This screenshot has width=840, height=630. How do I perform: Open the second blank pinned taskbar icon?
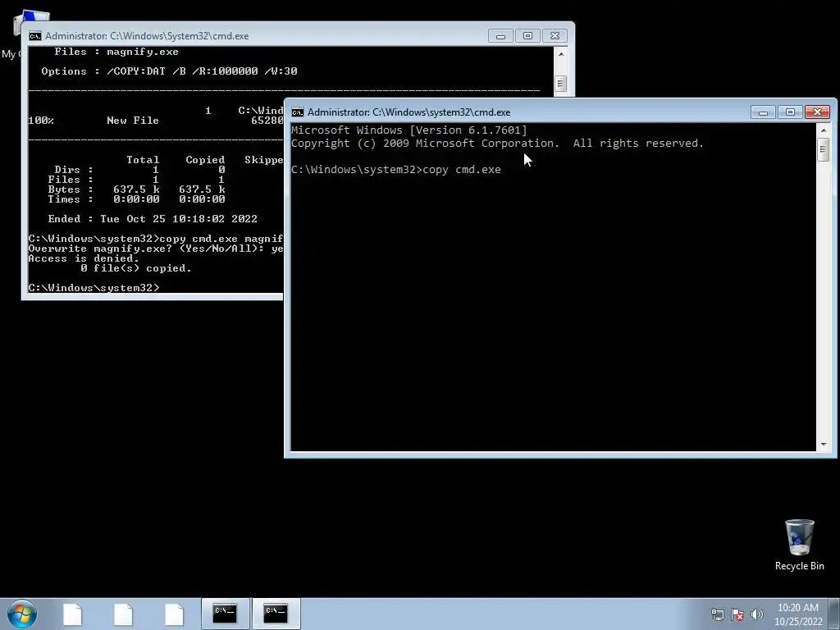click(x=123, y=614)
